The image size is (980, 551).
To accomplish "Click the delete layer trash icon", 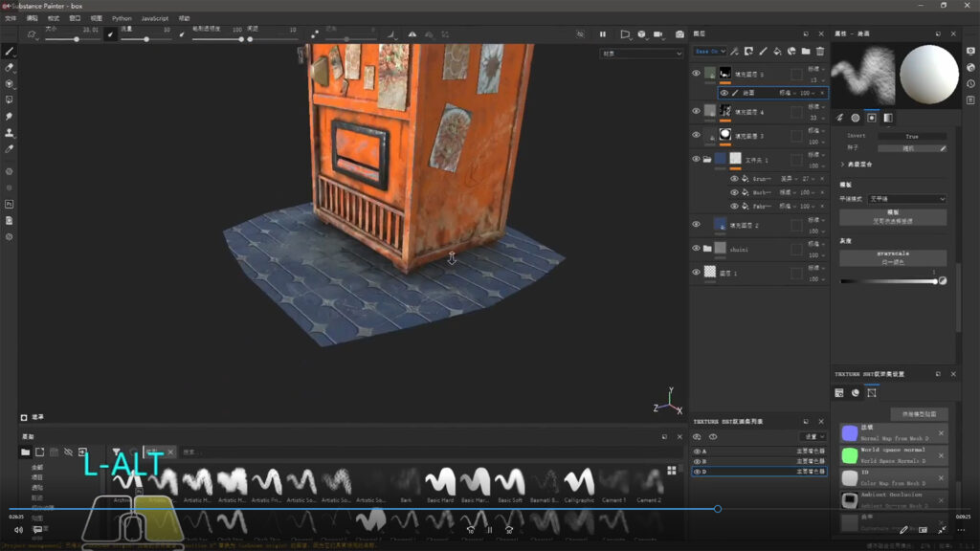I will [819, 51].
